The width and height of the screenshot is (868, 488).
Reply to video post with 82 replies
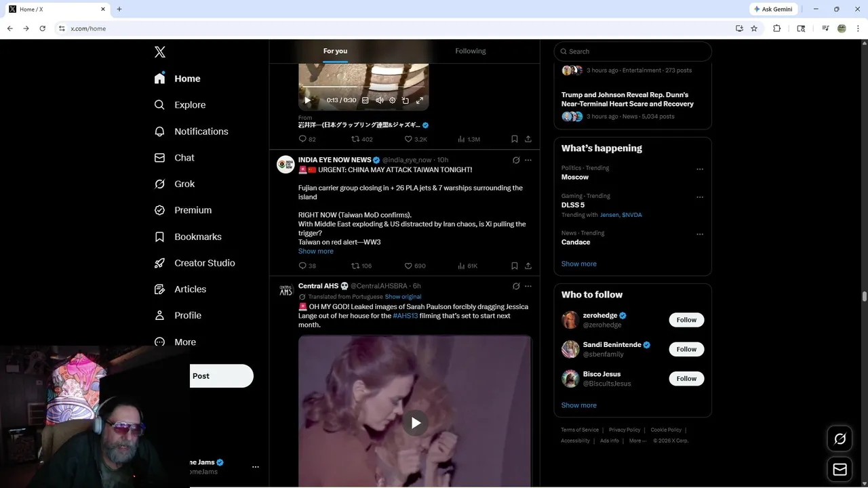(307, 139)
